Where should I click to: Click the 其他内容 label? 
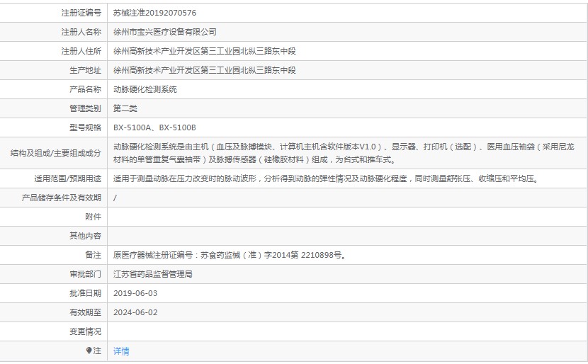click(85, 236)
